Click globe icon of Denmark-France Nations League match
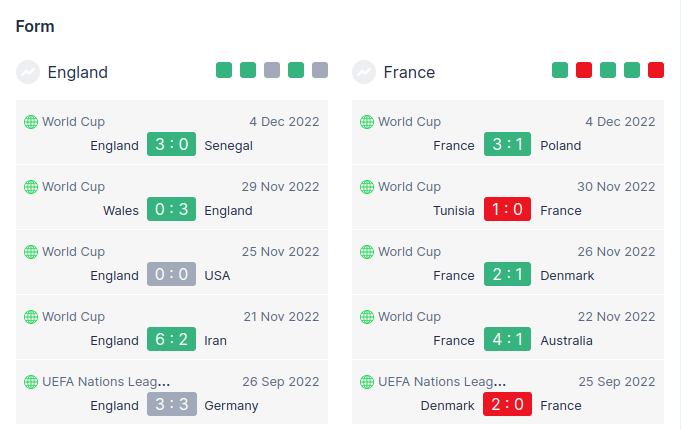The height and width of the screenshot is (430, 681). pos(366,382)
